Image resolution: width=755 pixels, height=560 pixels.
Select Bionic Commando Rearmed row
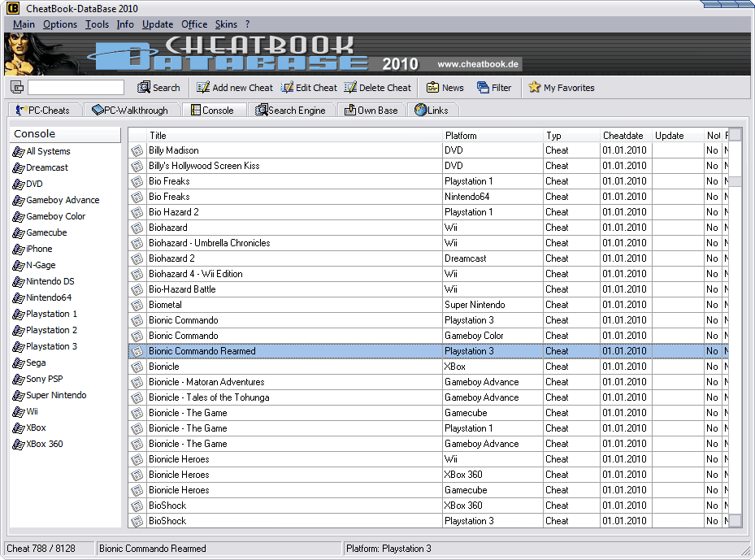[x=428, y=351]
